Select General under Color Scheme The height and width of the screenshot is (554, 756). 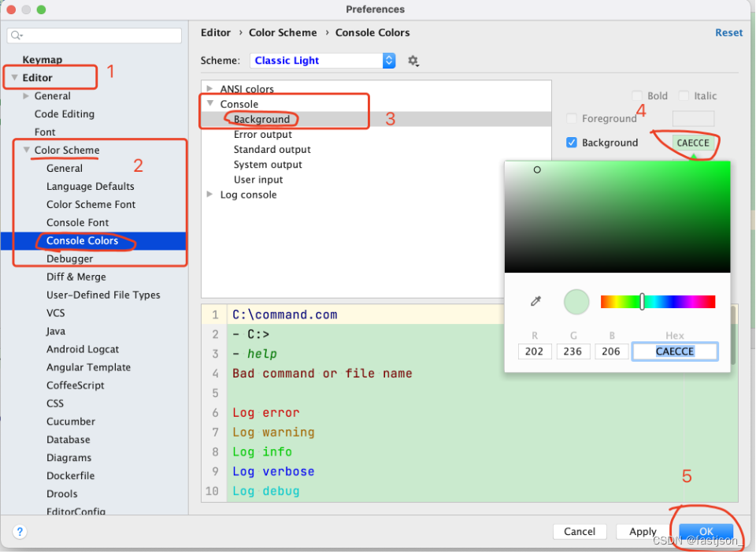click(x=65, y=168)
